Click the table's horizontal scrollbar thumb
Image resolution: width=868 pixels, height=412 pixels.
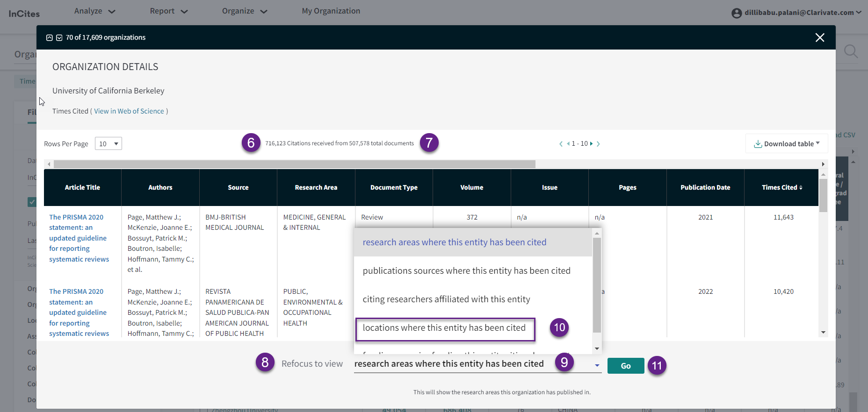(x=295, y=164)
